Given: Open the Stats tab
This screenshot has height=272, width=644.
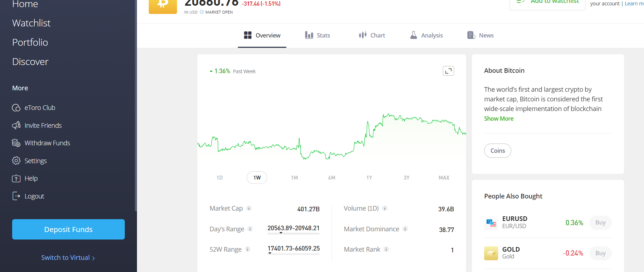Looking at the screenshot, I should tap(318, 35).
